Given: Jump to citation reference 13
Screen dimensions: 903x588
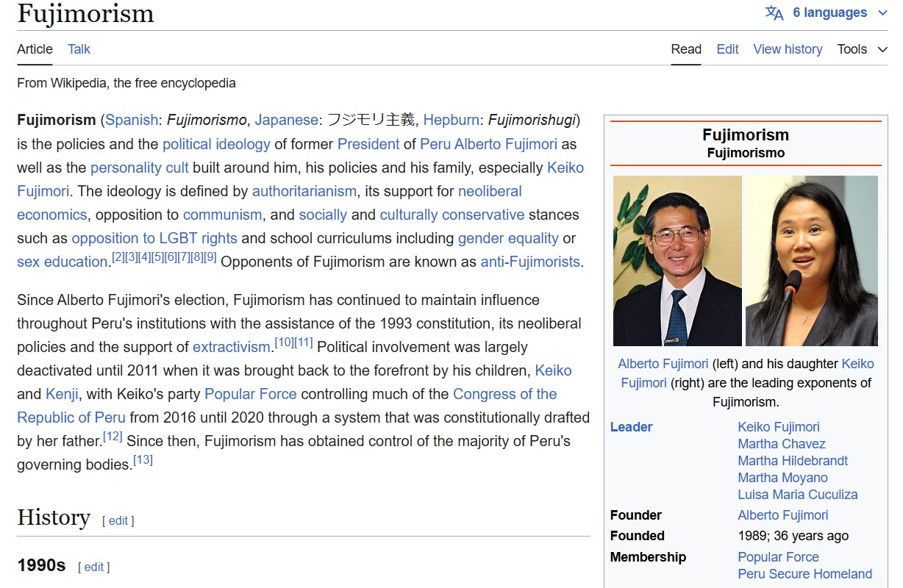Looking at the screenshot, I should click(143, 459).
